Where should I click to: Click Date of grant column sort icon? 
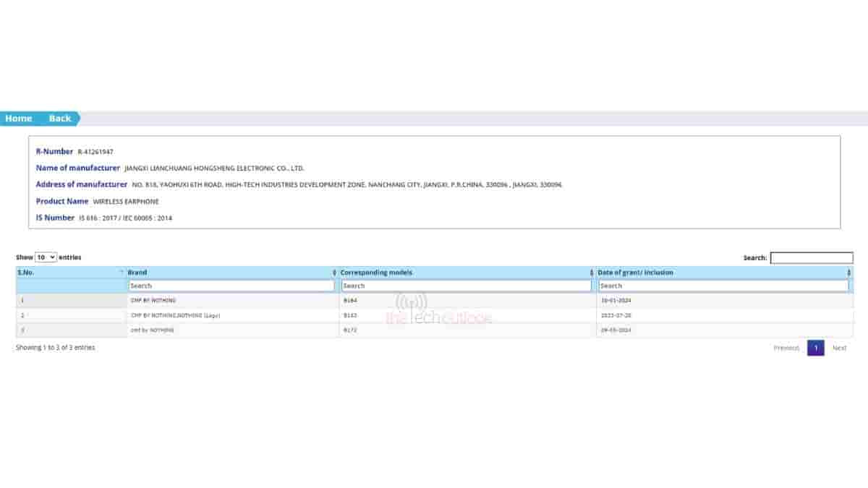(x=848, y=273)
